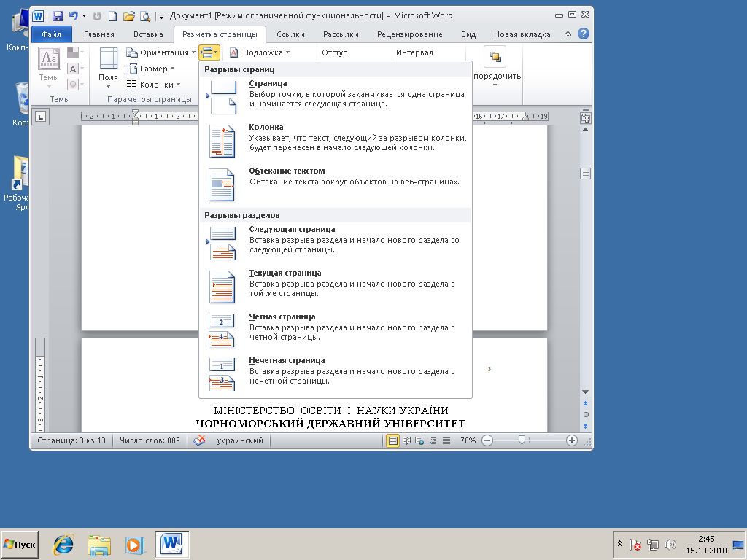This screenshot has width=747, height=560.
Task: Launch Internet Explorer from taskbar
Action: pos(63,544)
